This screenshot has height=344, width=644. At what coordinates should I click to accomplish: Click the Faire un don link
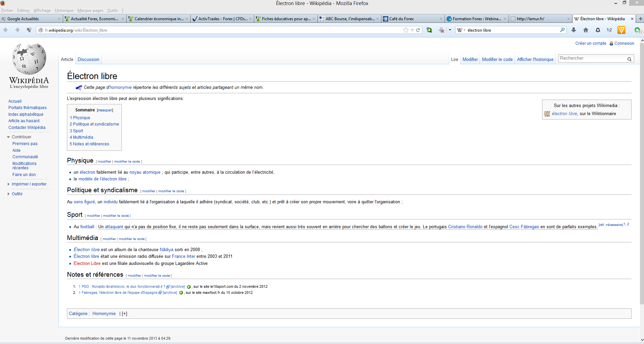[x=24, y=175]
